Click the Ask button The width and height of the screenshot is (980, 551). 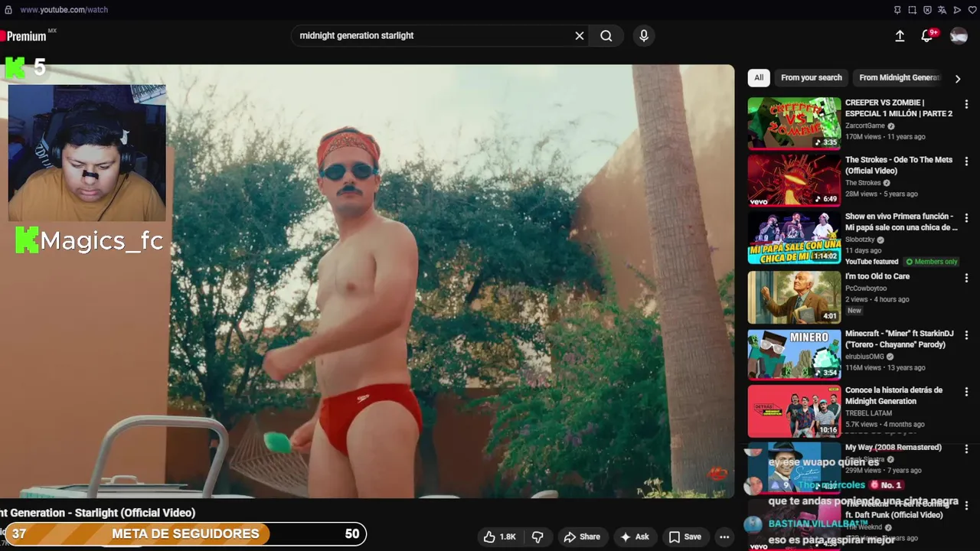point(634,537)
